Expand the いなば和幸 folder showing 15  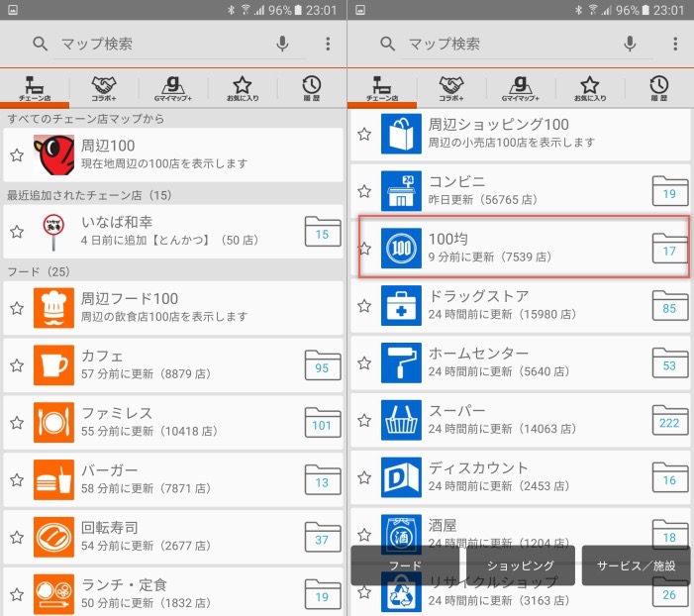pos(323,232)
